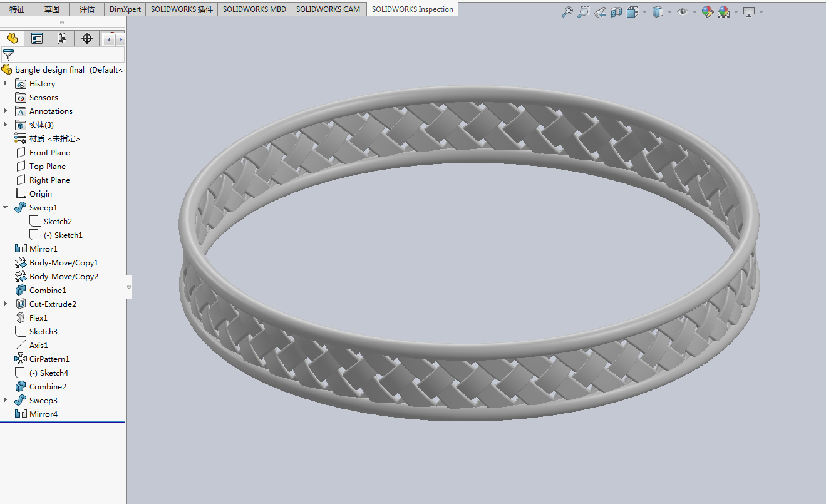
Task: Select the SOLIDWORKS Inspection tab
Action: 413,9
